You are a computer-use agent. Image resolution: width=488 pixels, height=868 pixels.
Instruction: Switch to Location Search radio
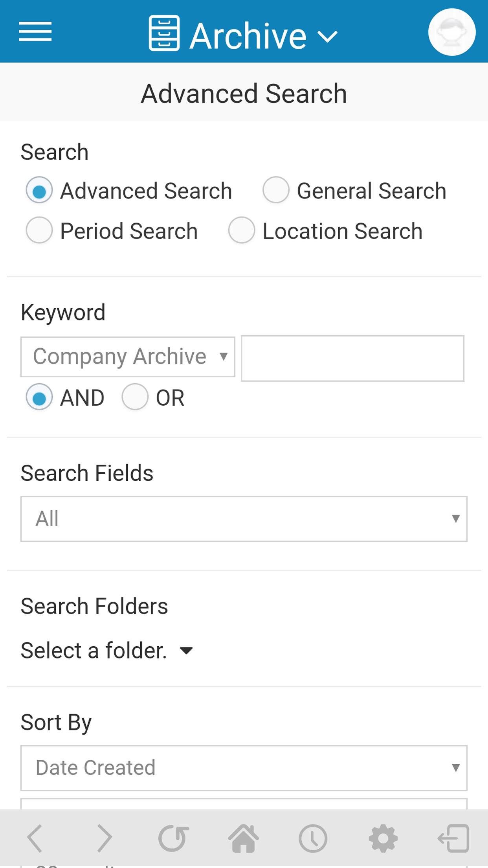pos(242,230)
